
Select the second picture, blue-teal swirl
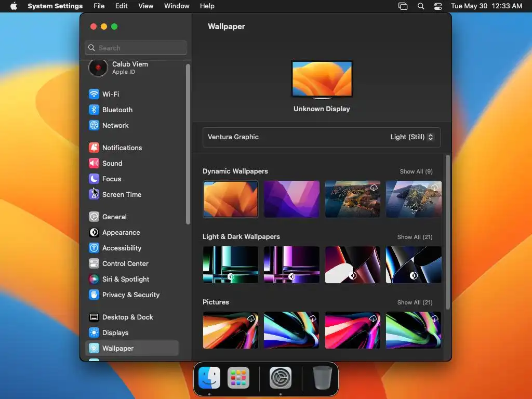[292, 330]
